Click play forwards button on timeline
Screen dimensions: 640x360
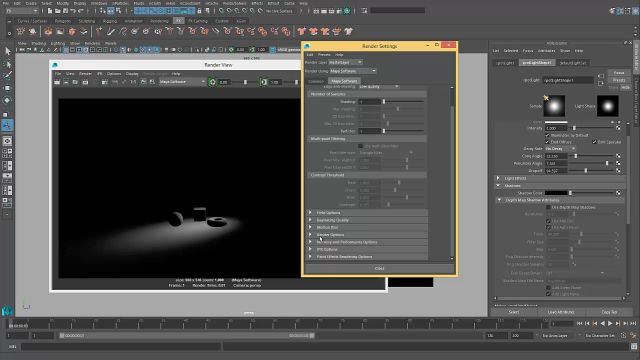(x=610, y=323)
